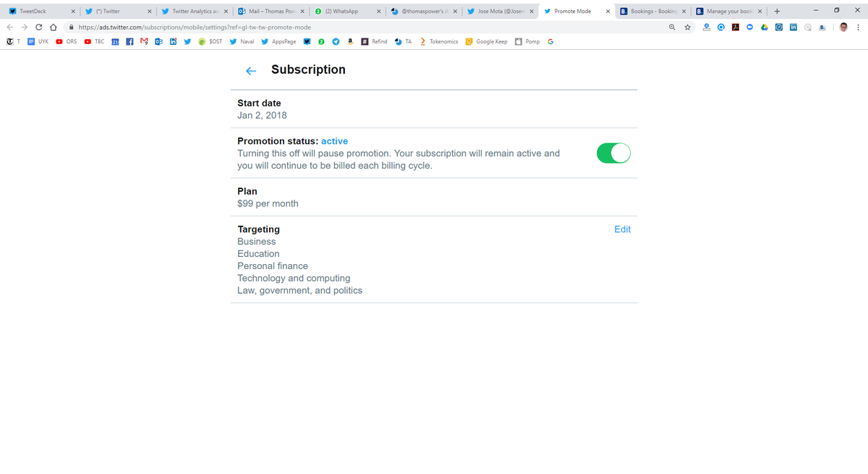Open the Tokenomics bookmark
The width and height of the screenshot is (868, 474).
[x=439, y=41]
